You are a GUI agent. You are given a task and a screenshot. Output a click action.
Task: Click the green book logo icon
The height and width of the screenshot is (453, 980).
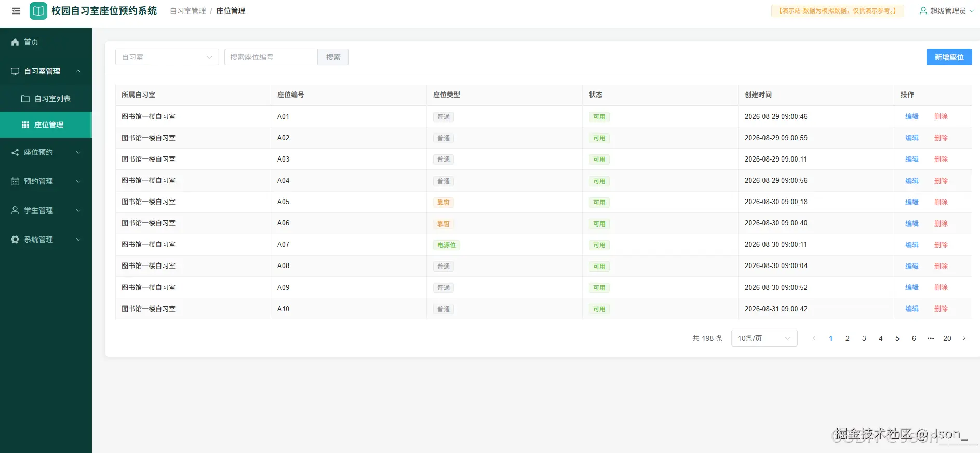pyautogui.click(x=38, y=11)
